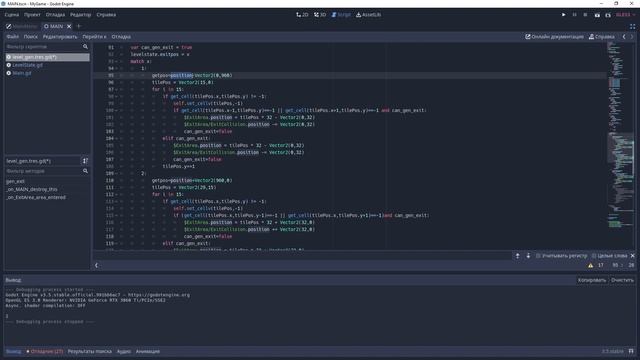This screenshot has width=640, height=360.
Task: Open the script editor Файл menu
Action: click(x=12, y=37)
